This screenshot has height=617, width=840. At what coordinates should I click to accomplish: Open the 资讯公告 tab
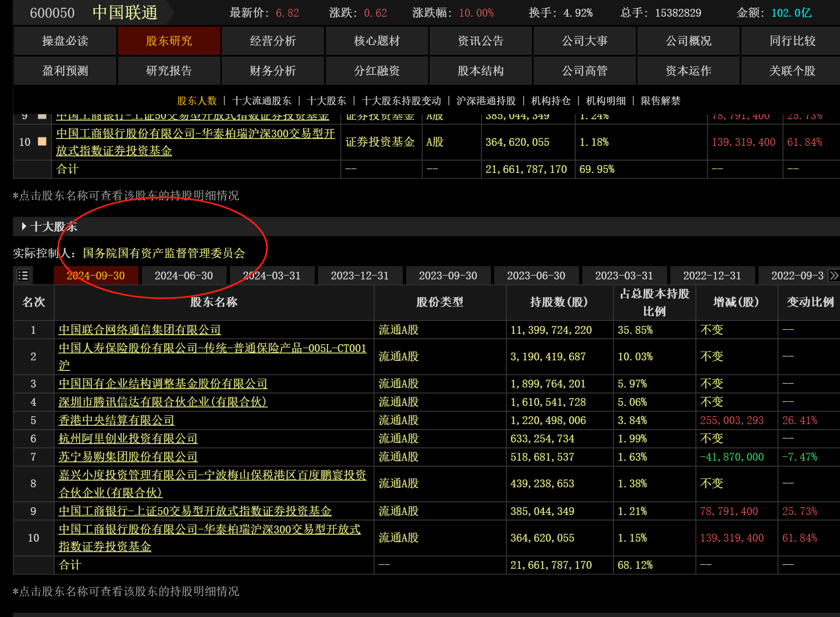[x=481, y=41]
